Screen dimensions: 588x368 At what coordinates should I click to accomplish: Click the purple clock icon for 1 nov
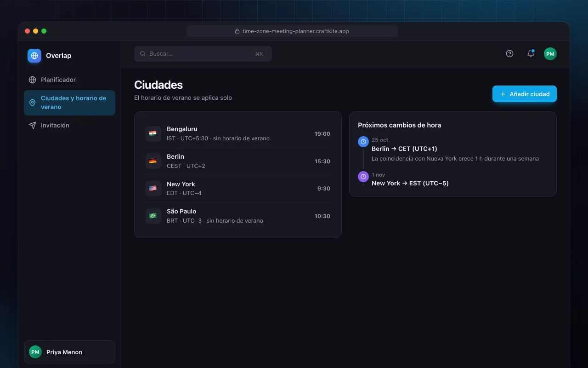(x=363, y=177)
